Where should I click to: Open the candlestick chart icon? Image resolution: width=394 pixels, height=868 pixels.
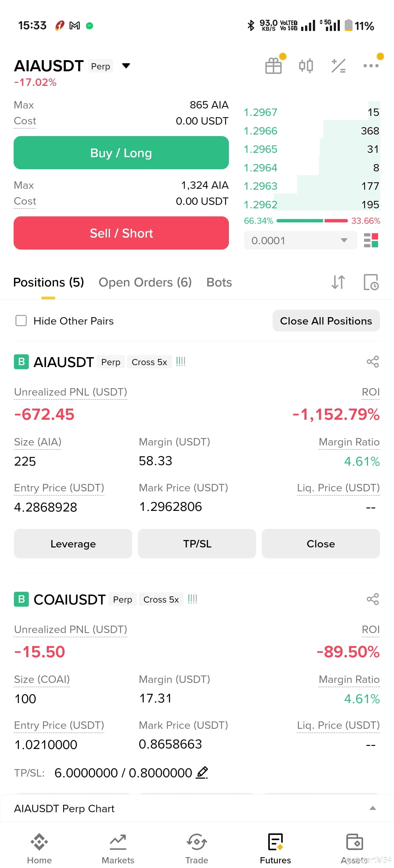coord(306,65)
